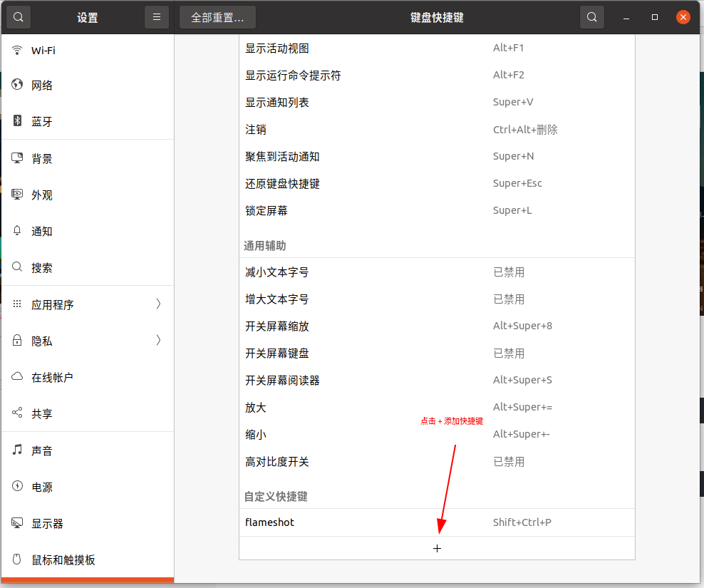Open the 外观 settings panel label

(x=42, y=195)
